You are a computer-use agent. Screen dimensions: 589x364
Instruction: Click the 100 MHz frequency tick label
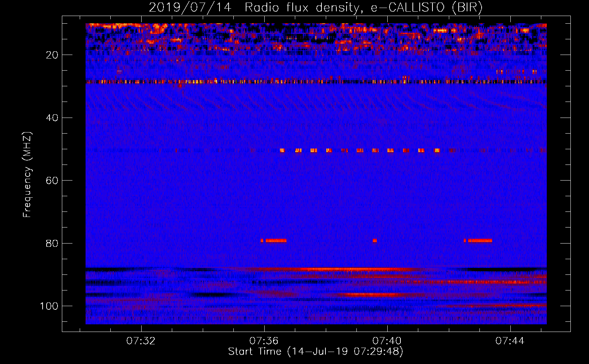coord(49,306)
